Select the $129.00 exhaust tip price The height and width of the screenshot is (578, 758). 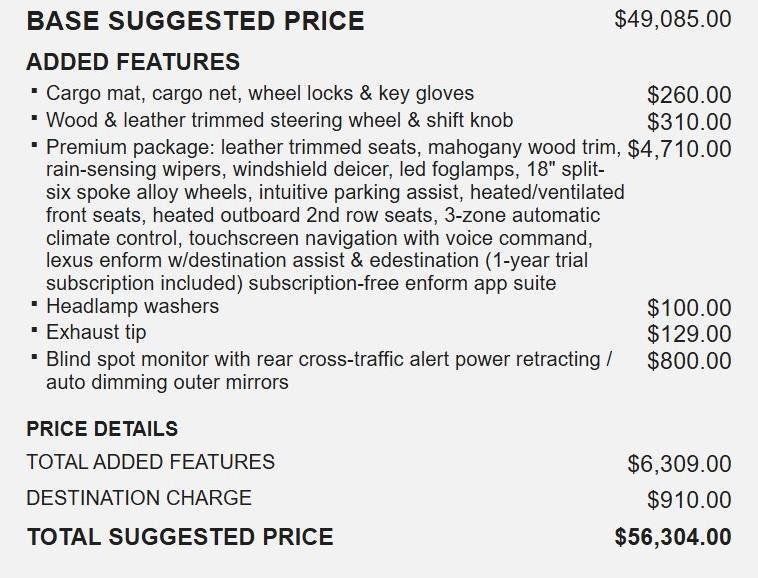coord(689,334)
